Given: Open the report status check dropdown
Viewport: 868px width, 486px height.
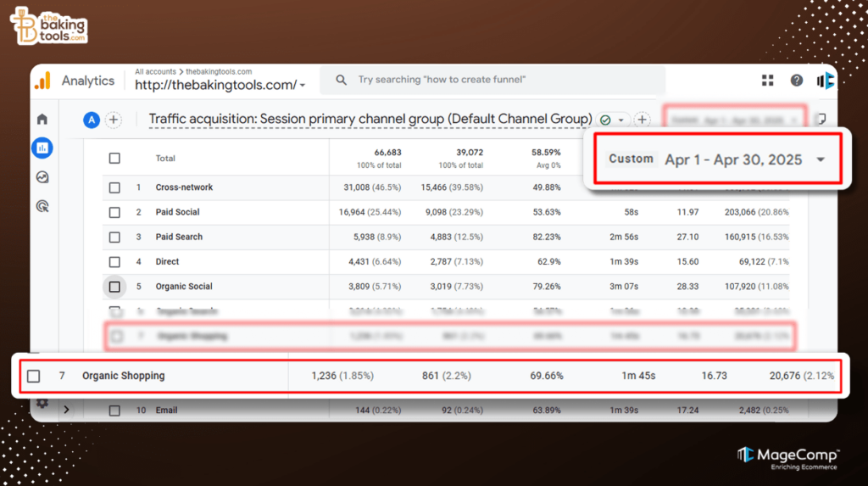Looking at the screenshot, I should 614,120.
